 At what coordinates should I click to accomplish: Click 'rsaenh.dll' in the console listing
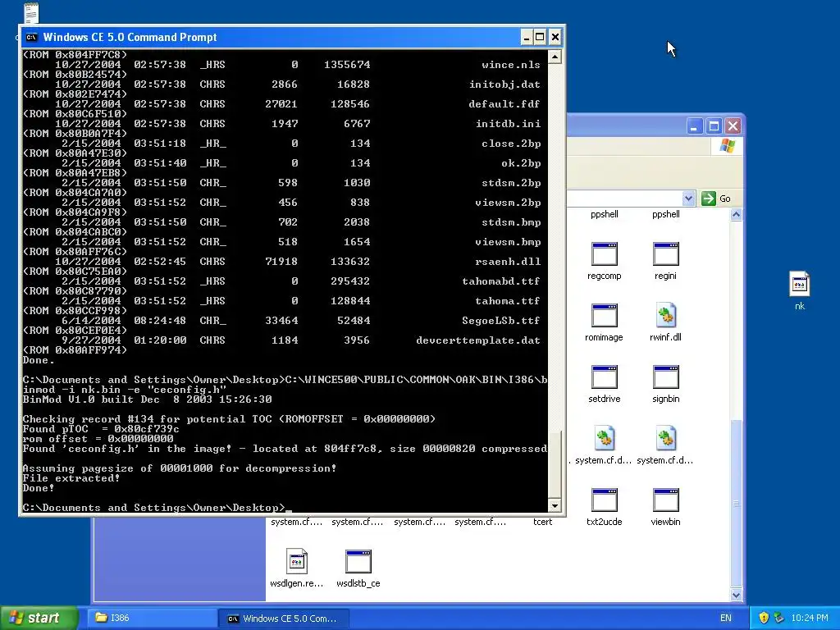508,262
